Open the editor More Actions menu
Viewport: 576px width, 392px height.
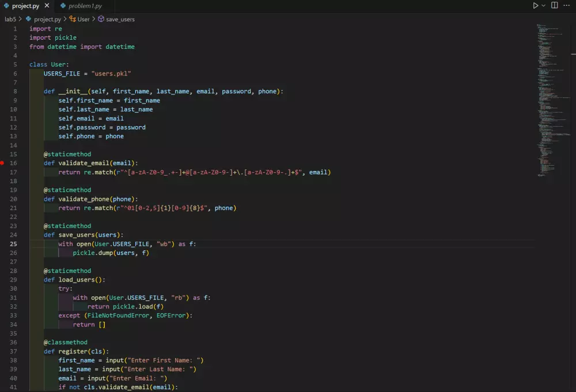click(566, 5)
